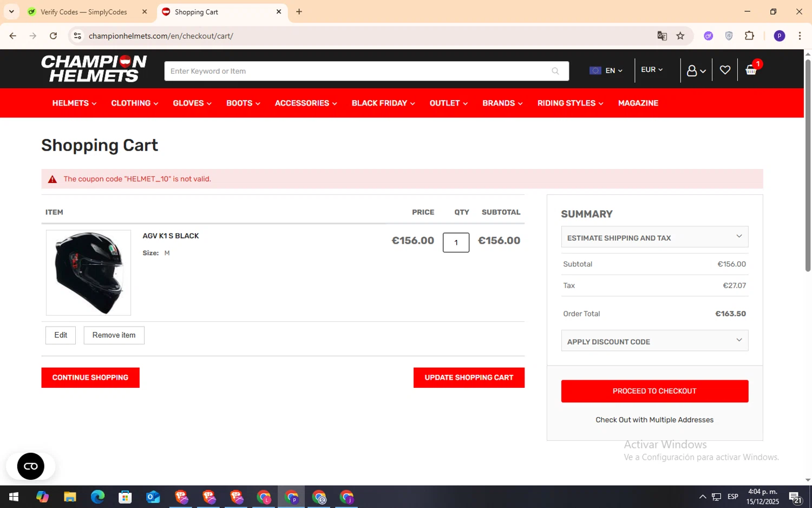Screen dimensions: 812x508
Task: Open Windows notification center
Action: (795, 497)
